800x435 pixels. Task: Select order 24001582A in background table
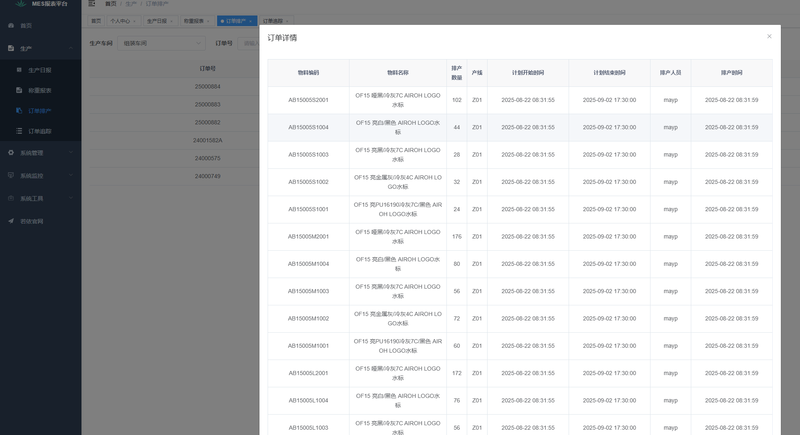click(x=207, y=140)
